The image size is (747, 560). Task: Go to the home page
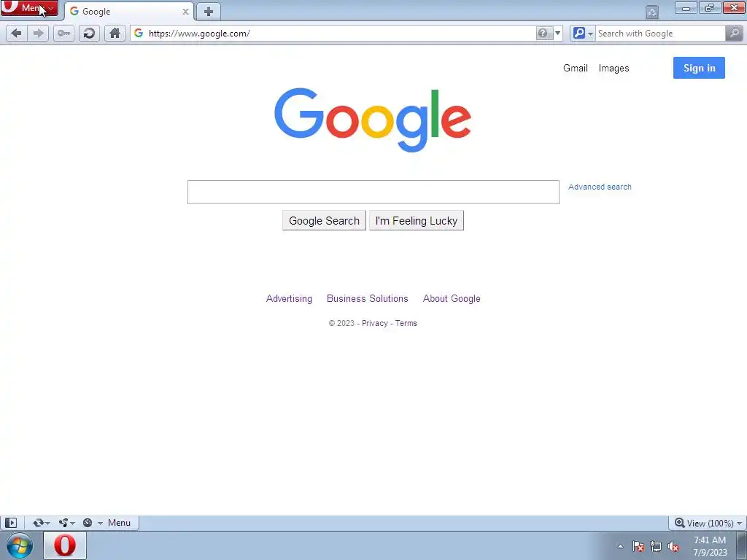115,34
